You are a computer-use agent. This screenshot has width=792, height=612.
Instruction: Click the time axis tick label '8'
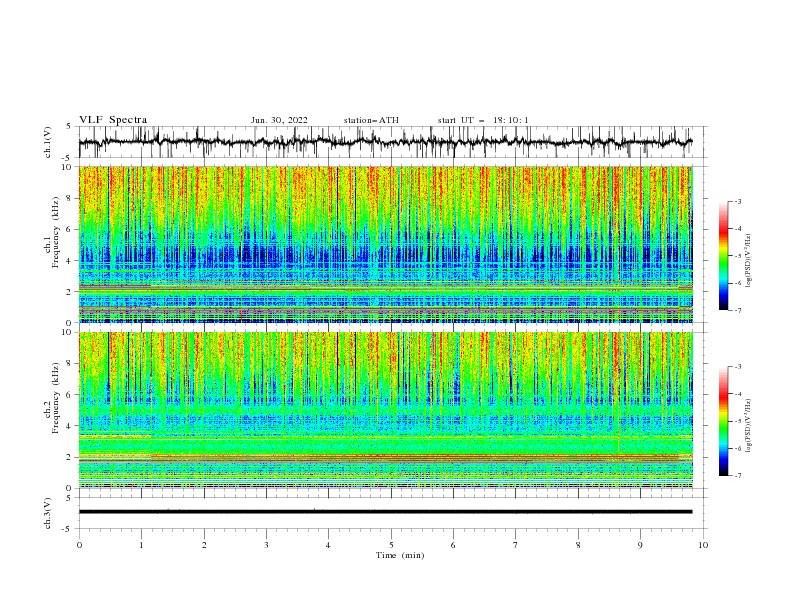(578, 545)
